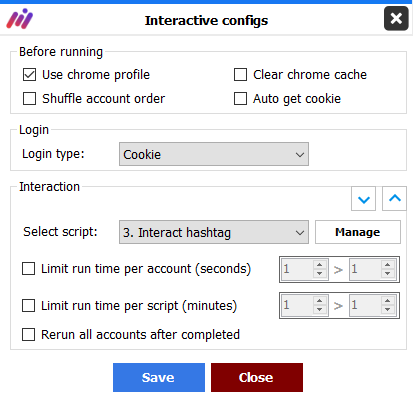Screen dimensions: 413x401
Task: Click the dark red Close button
Action: [257, 377]
